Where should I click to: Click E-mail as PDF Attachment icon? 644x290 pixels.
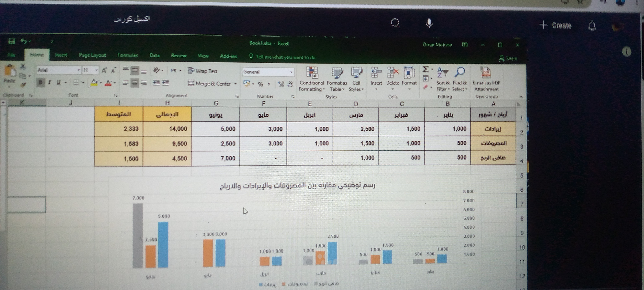486,72
